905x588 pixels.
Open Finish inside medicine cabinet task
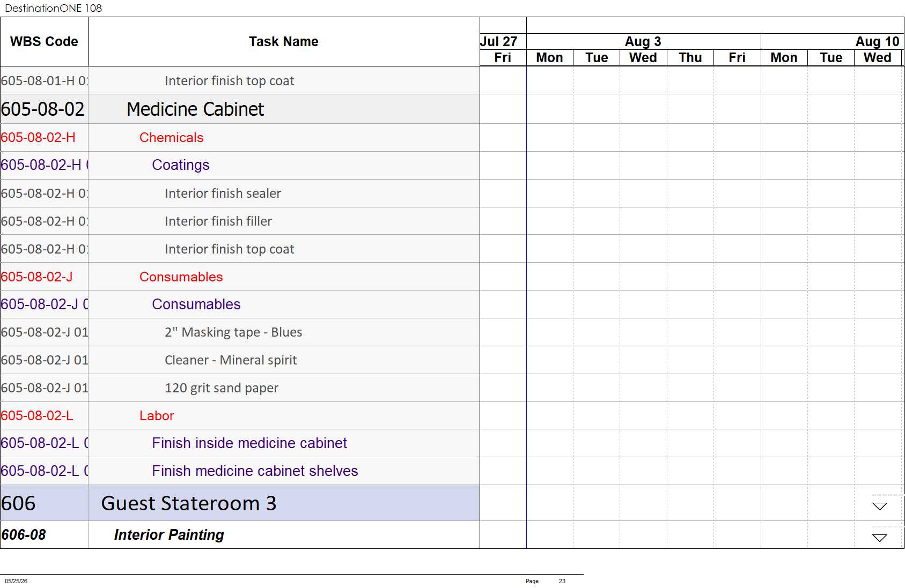coord(249,443)
